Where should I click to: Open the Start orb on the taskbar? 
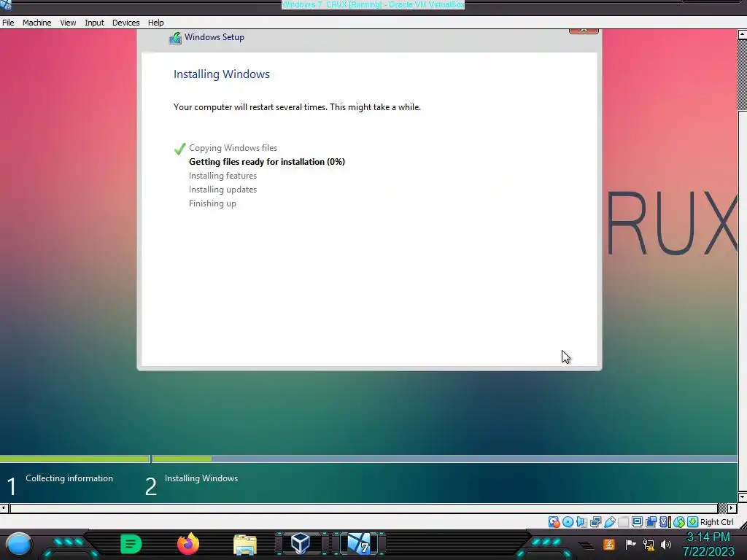coord(18,544)
